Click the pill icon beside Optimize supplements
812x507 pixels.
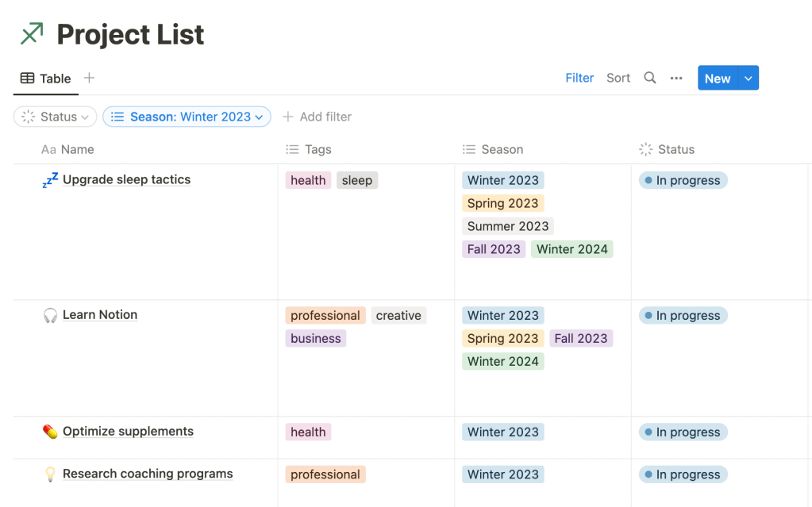[x=50, y=432]
